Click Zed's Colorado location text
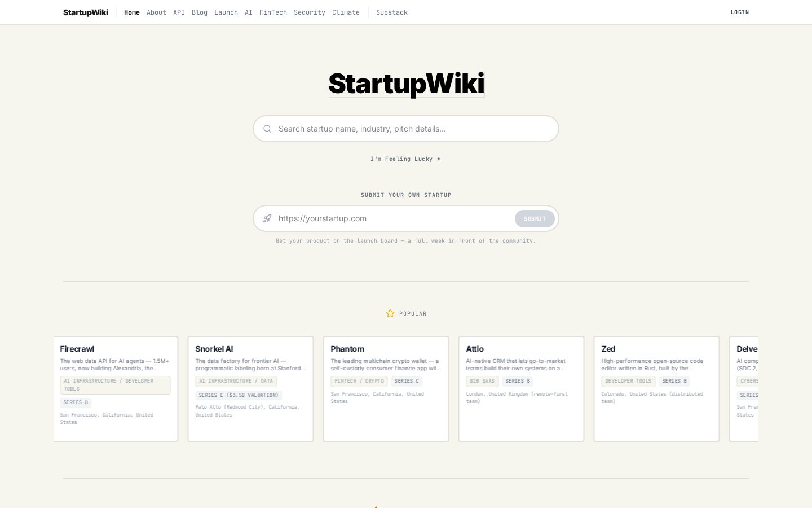Viewport: 812px width, 508px height. tap(652, 397)
